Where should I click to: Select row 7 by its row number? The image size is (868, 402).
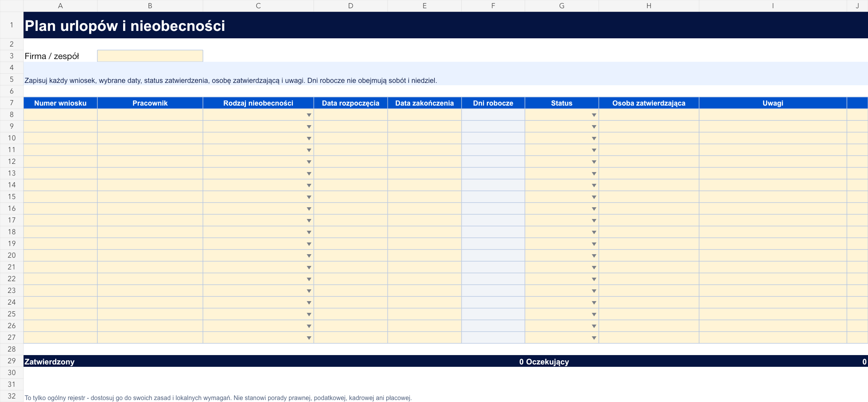[12, 103]
